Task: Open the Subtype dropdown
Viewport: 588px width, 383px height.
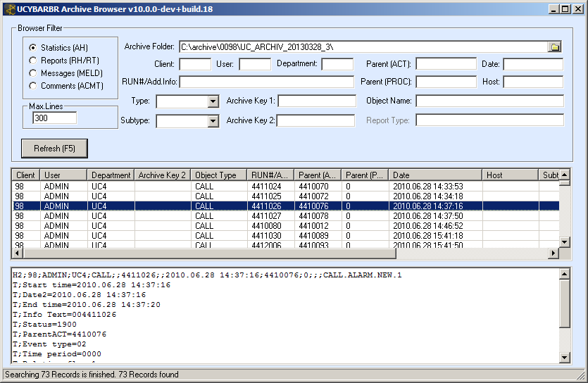Action: (213, 120)
